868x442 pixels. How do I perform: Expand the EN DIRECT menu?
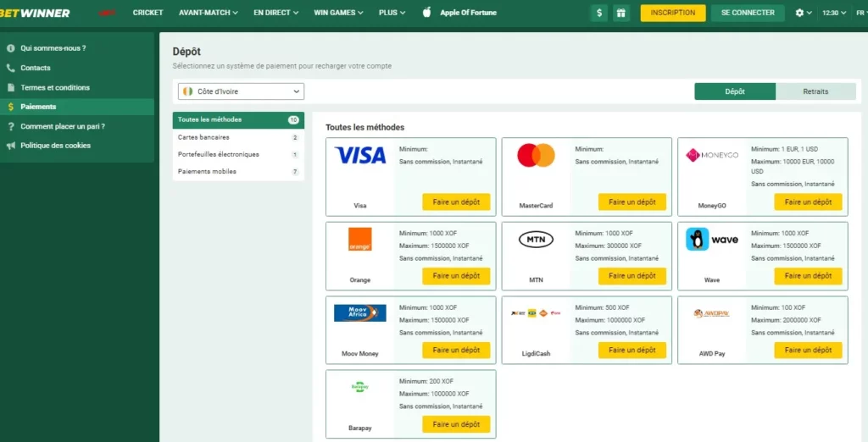(x=275, y=13)
